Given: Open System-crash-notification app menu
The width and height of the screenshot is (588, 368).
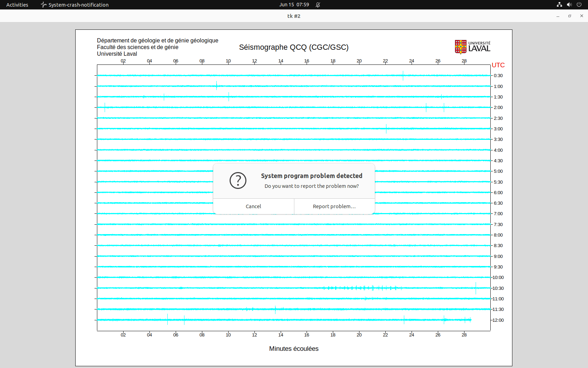Looking at the screenshot, I should click(x=75, y=5).
